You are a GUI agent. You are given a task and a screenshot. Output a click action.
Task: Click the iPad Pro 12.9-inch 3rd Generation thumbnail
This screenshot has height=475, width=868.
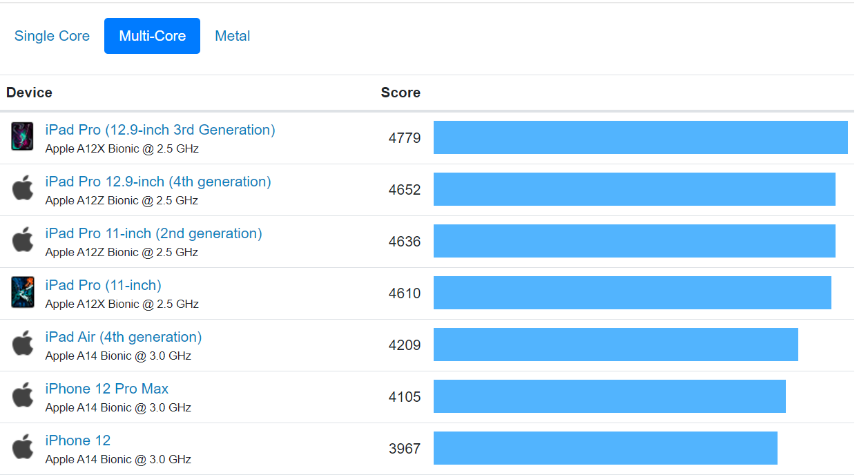[22, 137]
